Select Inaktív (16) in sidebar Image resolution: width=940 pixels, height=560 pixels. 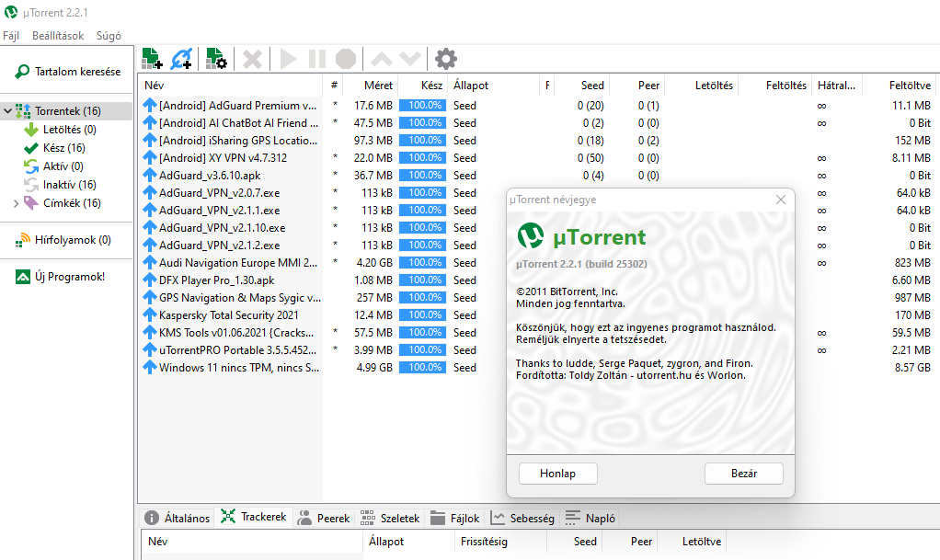pyautogui.click(x=70, y=185)
